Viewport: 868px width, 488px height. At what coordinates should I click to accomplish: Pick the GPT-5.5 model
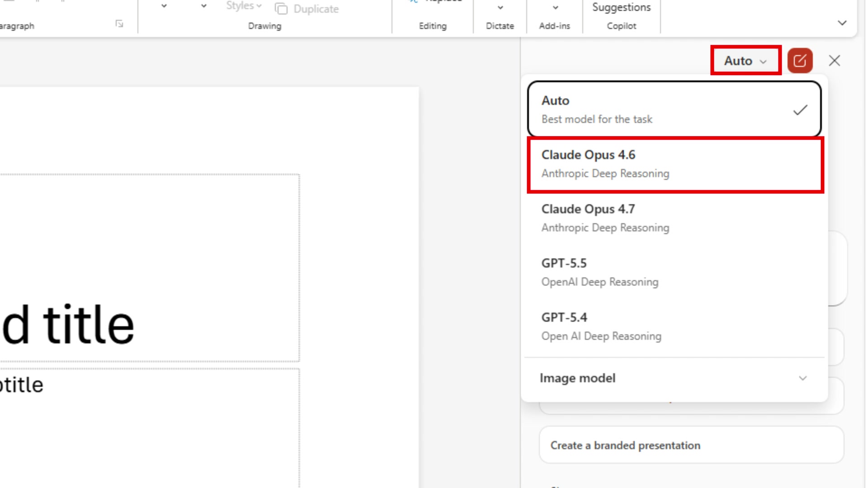click(x=674, y=272)
